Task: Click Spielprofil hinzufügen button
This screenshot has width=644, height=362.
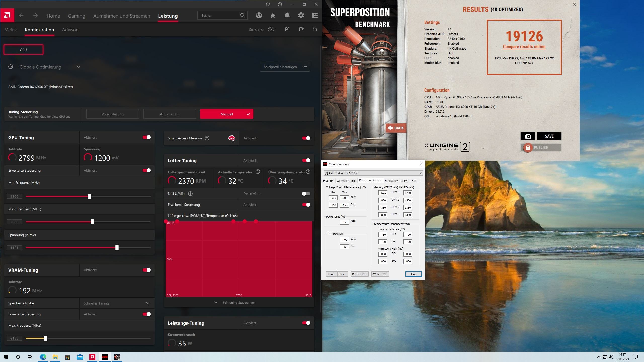Action: click(285, 67)
